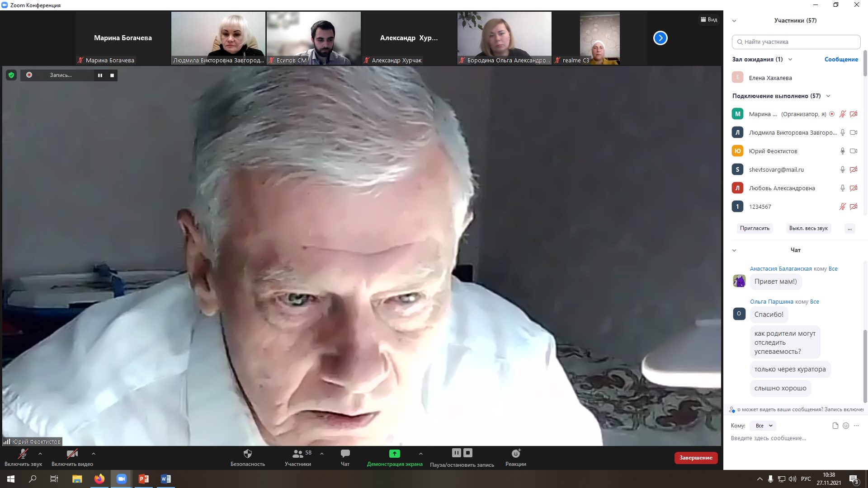
Task: Collapse the Зал ожидания (1) section
Action: [790, 59]
